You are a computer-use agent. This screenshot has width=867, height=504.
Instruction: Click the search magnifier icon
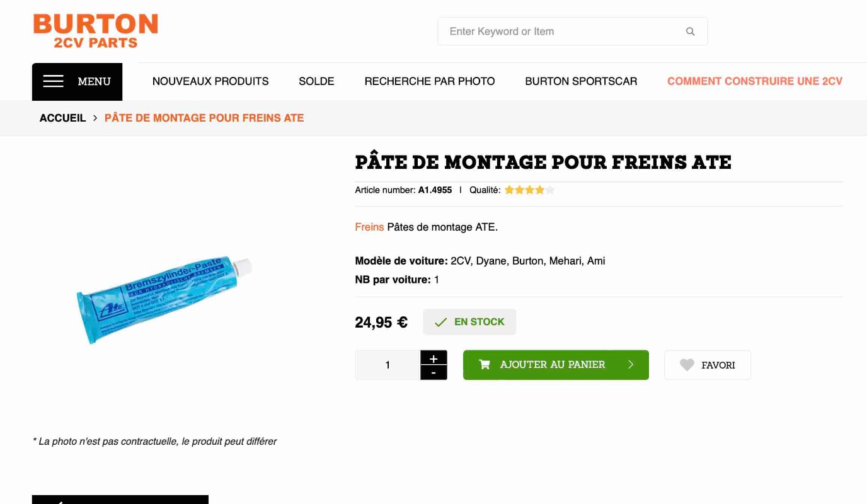pos(690,31)
